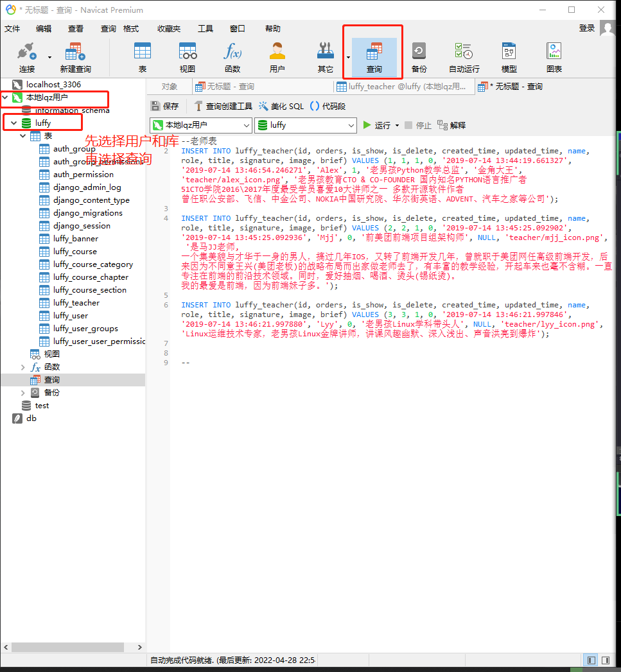
Task: Click the 连接 (Connection) toolbar icon
Action: [26, 57]
